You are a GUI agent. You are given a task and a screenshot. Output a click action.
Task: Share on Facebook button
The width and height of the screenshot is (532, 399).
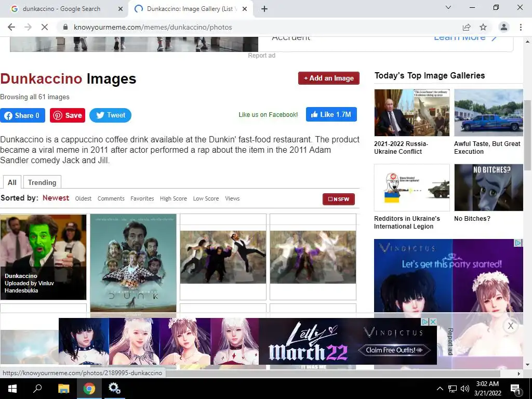22,115
